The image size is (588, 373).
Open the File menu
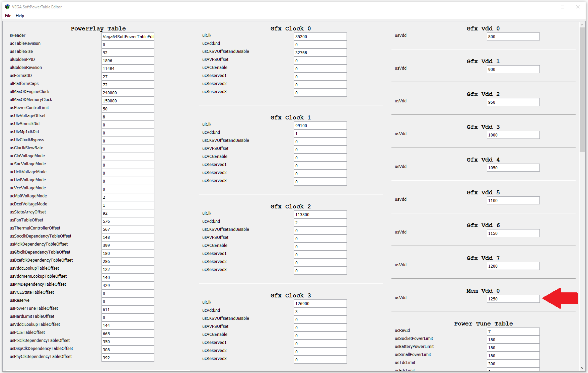8,16
